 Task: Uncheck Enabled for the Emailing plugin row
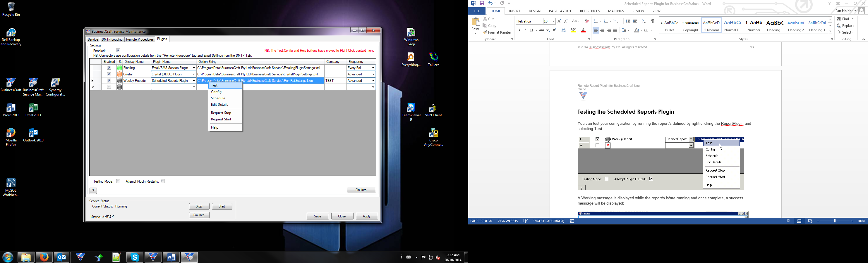tap(109, 68)
